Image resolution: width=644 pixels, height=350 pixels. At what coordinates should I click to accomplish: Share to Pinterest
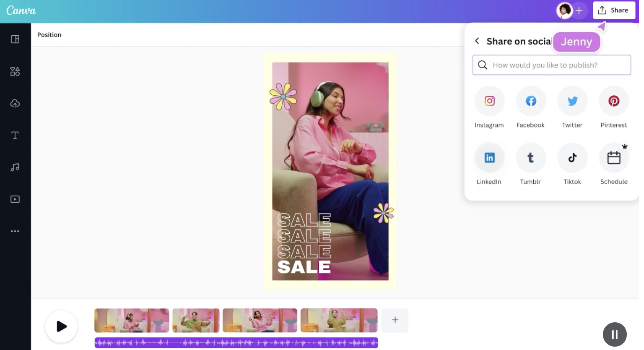[614, 101]
